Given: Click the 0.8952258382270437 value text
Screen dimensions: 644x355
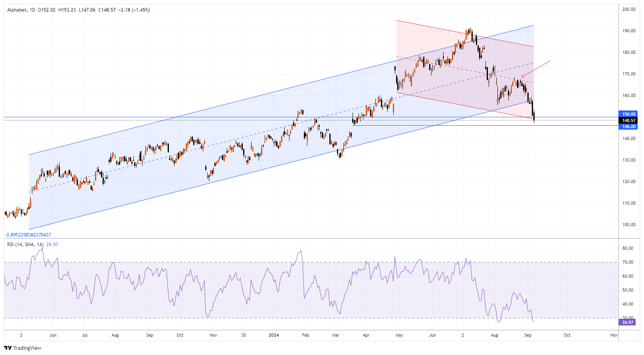Looking at the screenshot, I should point(29,235).
